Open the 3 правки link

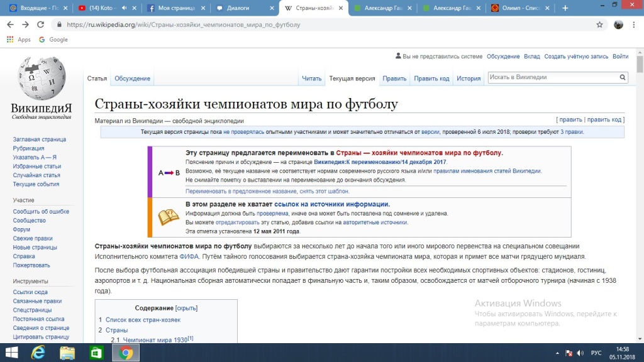(572, 132)
